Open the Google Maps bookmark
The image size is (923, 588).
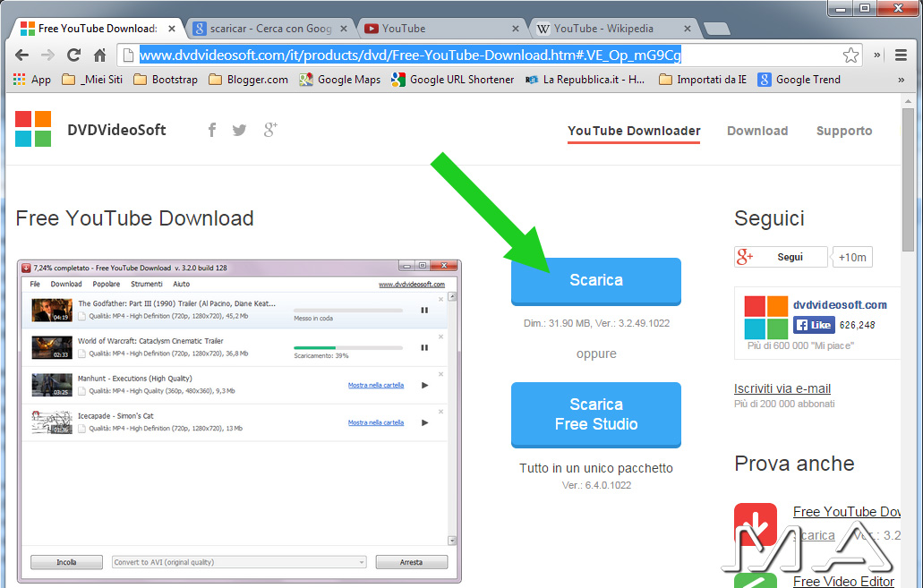tap(339, 80)
